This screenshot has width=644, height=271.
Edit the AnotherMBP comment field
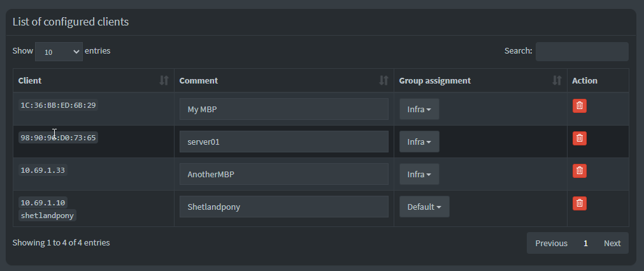(284, 174)
